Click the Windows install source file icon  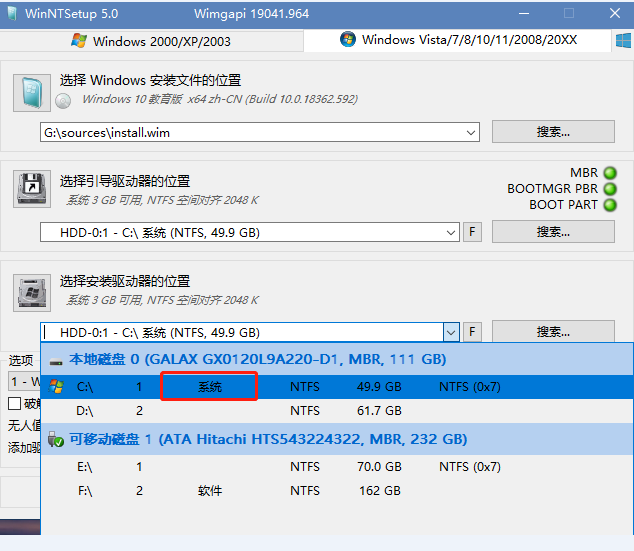click(x=32, y=93)
